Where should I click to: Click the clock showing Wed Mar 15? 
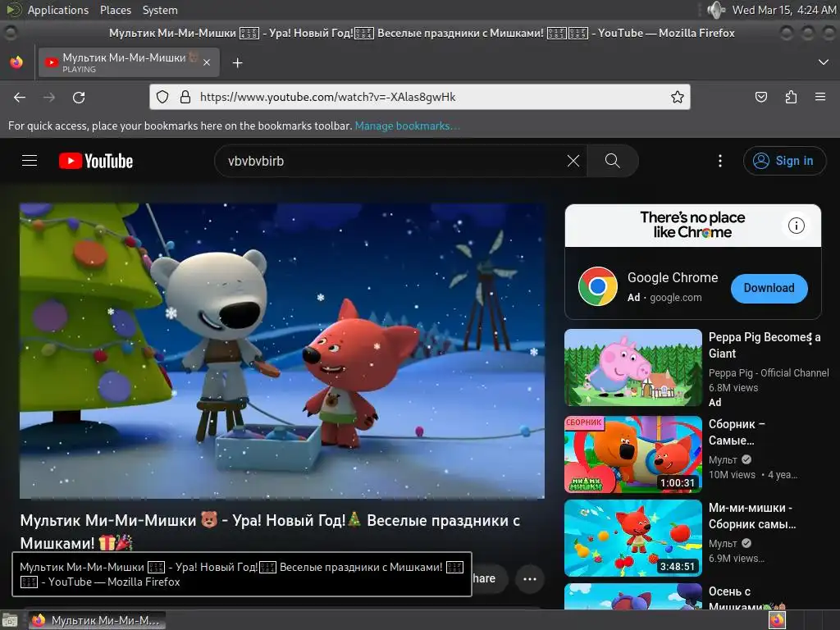[783, 10]
